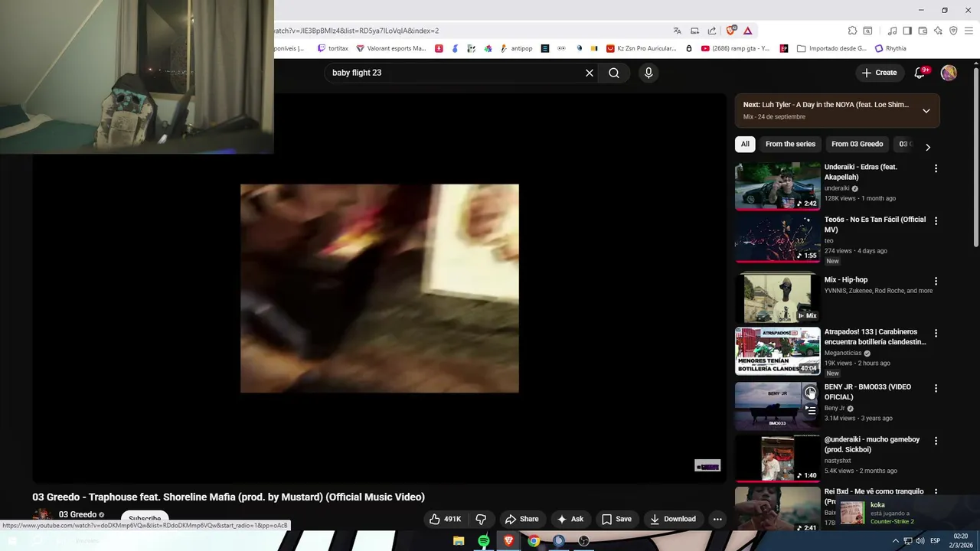Open the Create menu
Image resolution: width=980 pixels, height=551 pixels.
pyautogui.click(x=879, y=73)
